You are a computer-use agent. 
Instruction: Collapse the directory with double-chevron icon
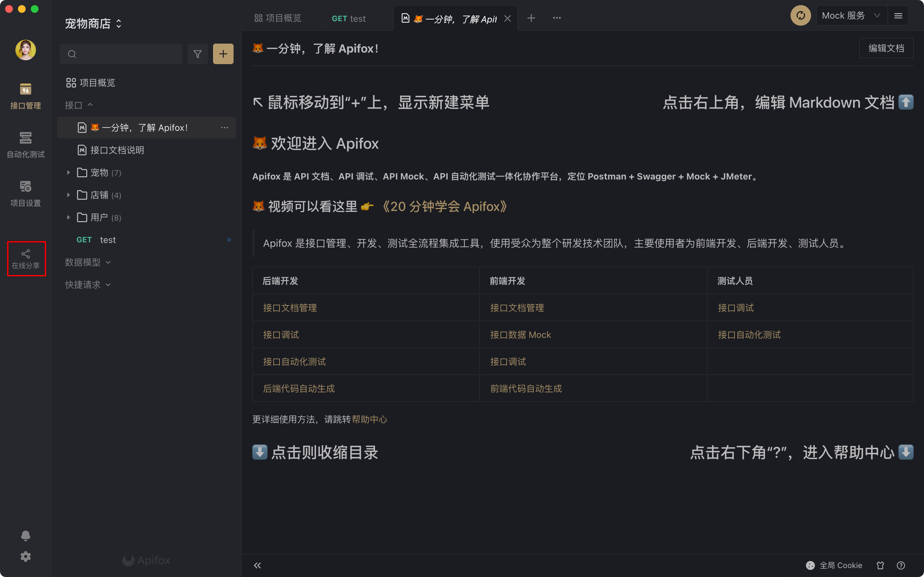(257, 565)
